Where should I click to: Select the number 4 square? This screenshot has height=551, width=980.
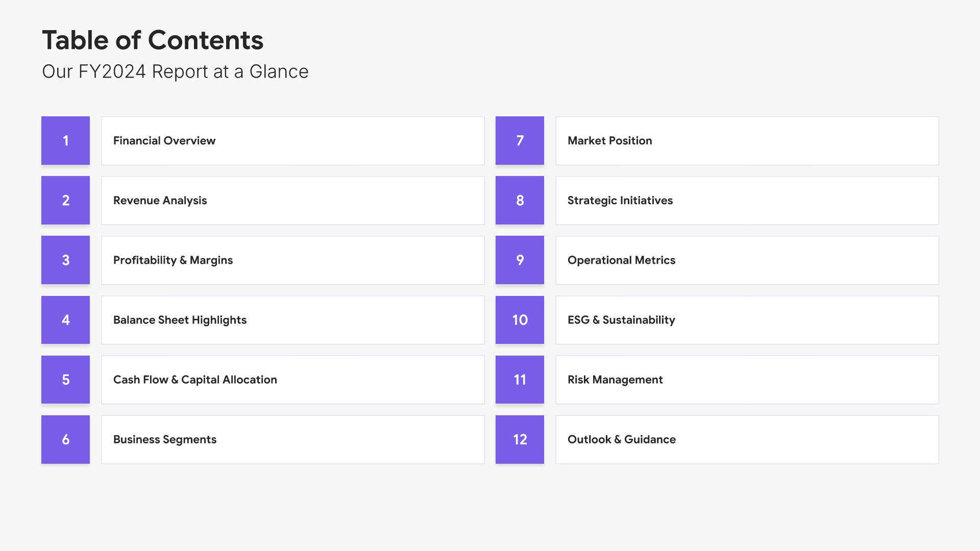point(65,320)
